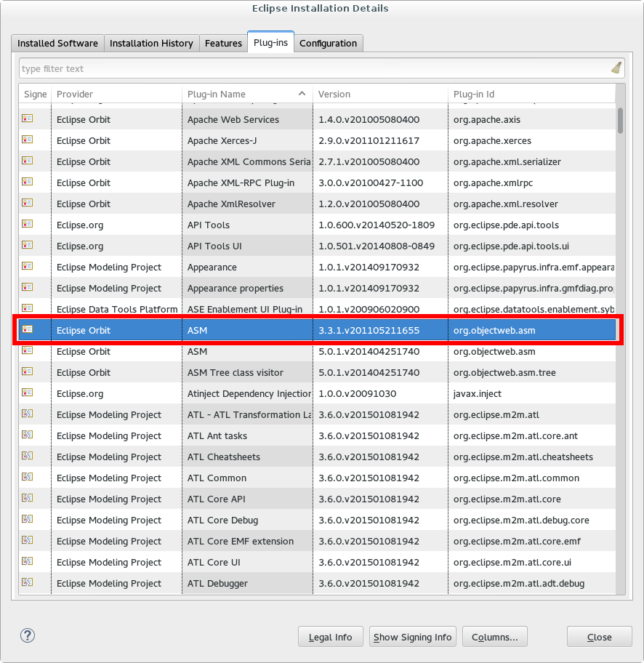Click the signed icon of Atinject Dependency Injection row
644x663 pixels.
pyautogui.click(x=28, y=393)
